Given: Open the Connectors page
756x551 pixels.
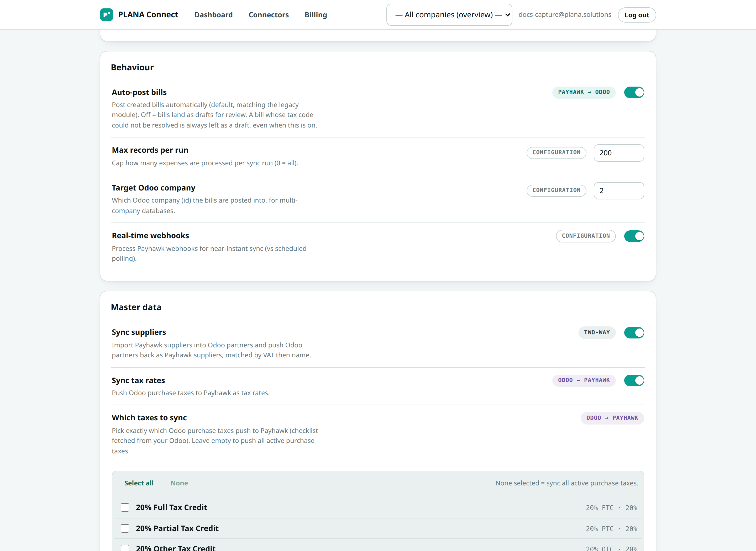Looking at the screenshot, I should [x=269, y=15].
